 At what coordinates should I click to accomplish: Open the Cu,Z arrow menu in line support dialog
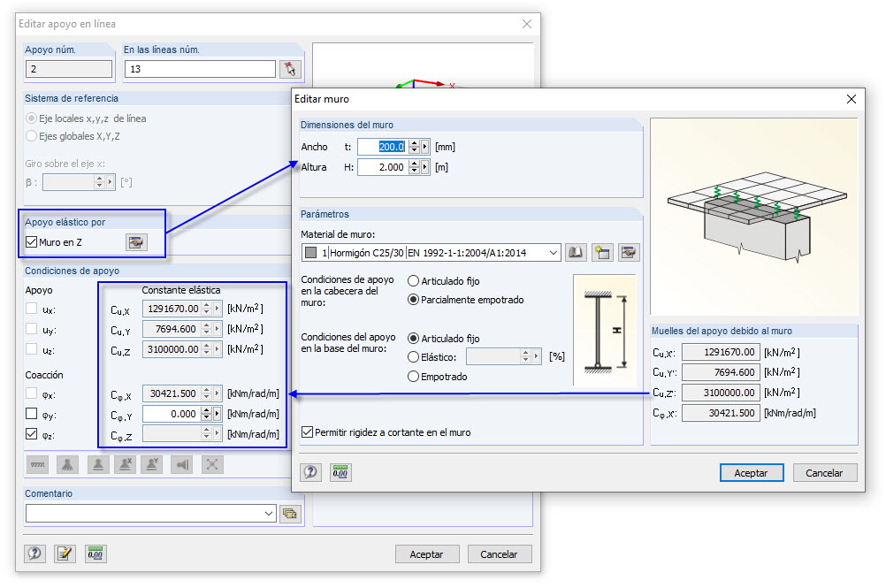217,349
